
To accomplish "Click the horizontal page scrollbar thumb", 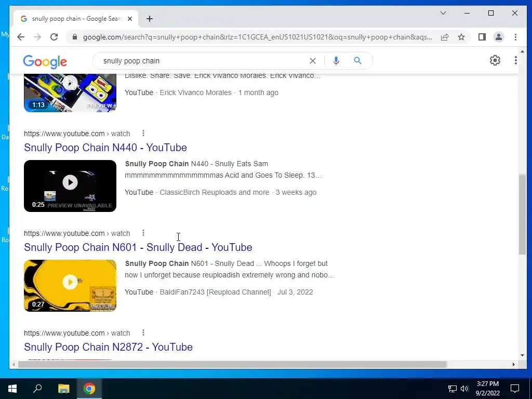I will [x=232, y=364].
